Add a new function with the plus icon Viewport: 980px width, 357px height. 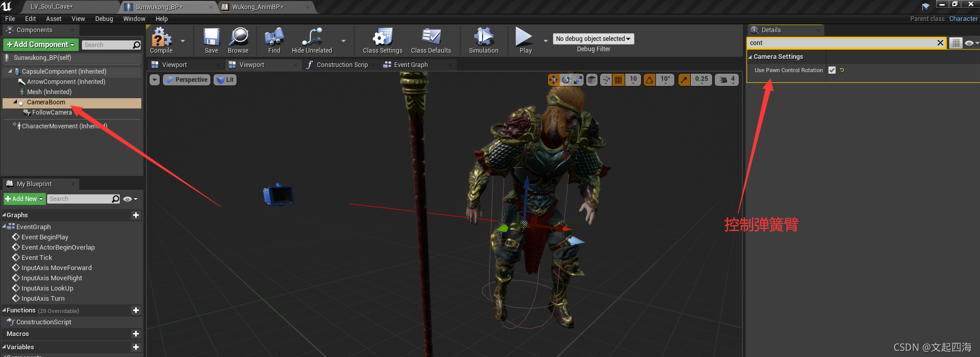coord(136,310)
